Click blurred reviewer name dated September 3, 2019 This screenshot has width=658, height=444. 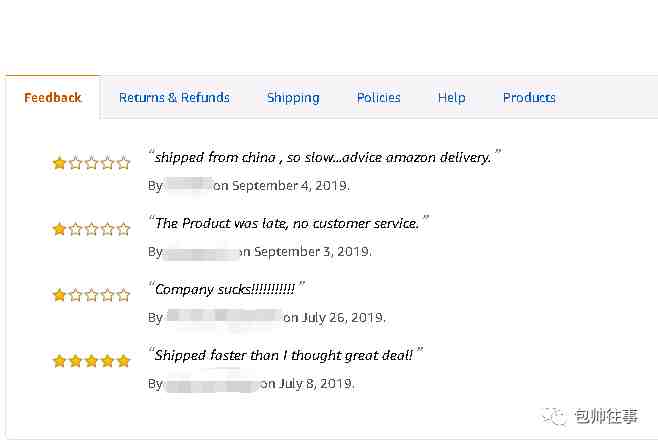(201, 251)
